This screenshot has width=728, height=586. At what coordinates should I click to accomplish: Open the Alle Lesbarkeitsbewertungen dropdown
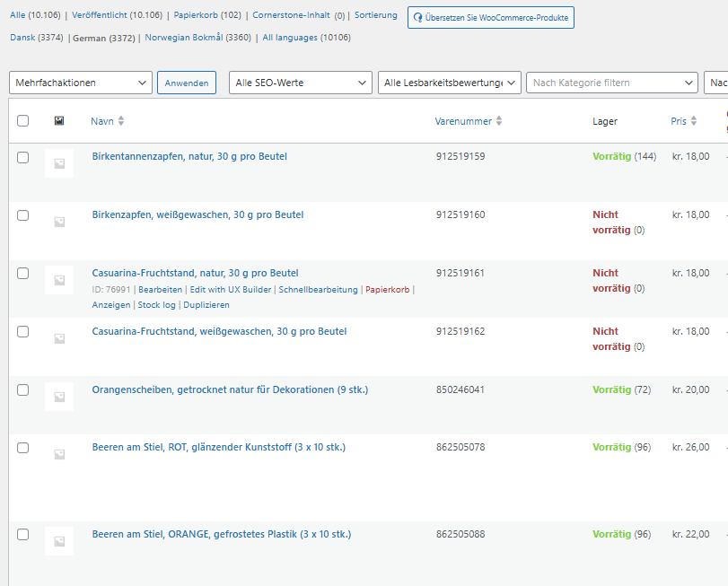[x=449, y=83]
